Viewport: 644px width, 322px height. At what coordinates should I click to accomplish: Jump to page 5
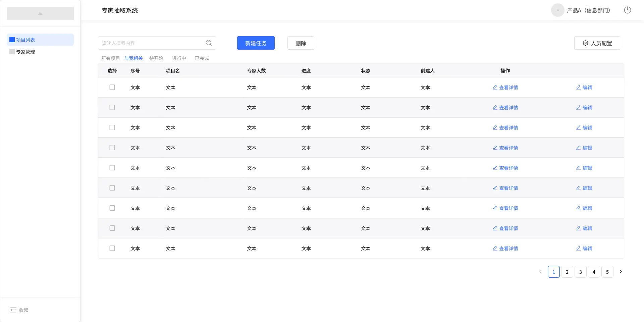[607, 272]
